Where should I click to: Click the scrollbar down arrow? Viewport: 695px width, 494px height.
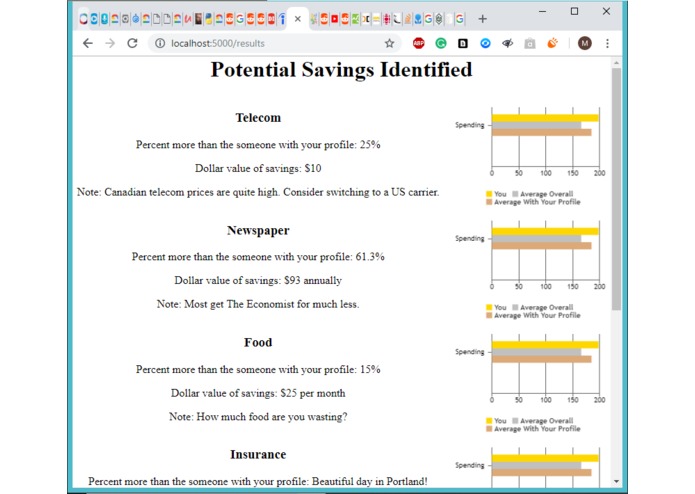click(616, 481)
